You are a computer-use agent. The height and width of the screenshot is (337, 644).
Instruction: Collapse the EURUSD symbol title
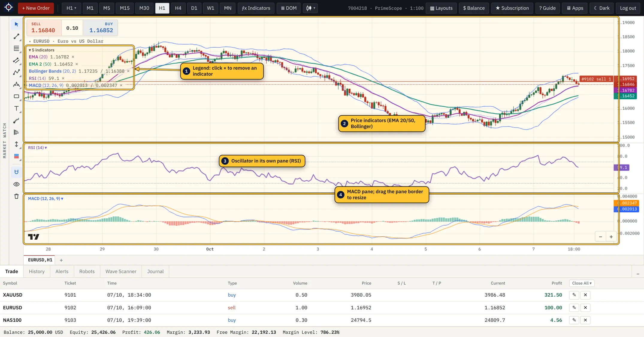tap(30, 41)
